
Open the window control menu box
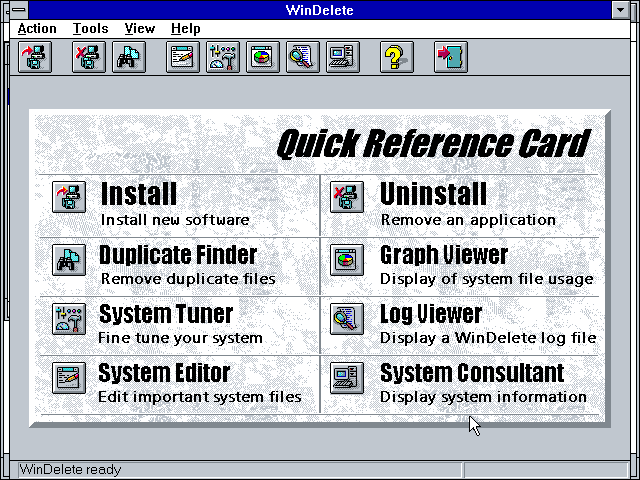tap(19, 9)
